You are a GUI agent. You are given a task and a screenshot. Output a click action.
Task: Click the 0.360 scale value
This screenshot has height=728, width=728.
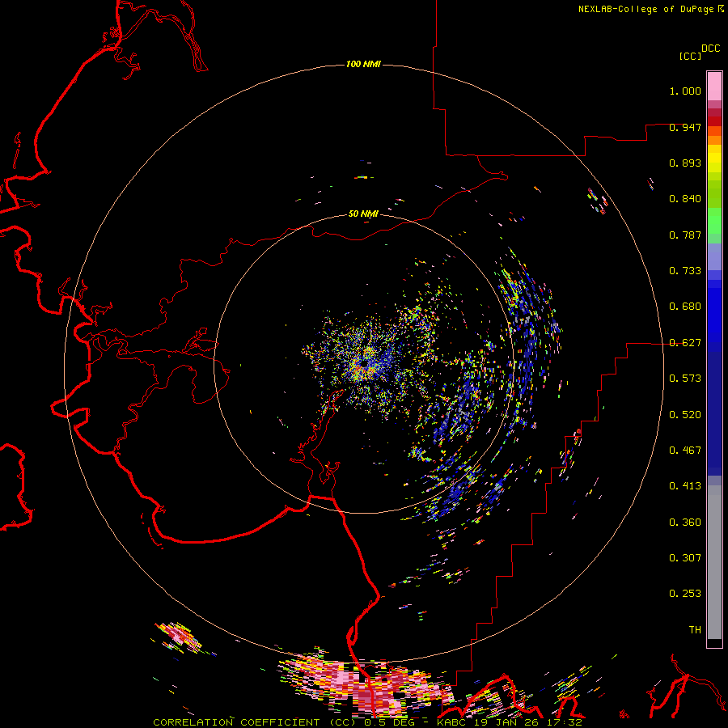685,523
